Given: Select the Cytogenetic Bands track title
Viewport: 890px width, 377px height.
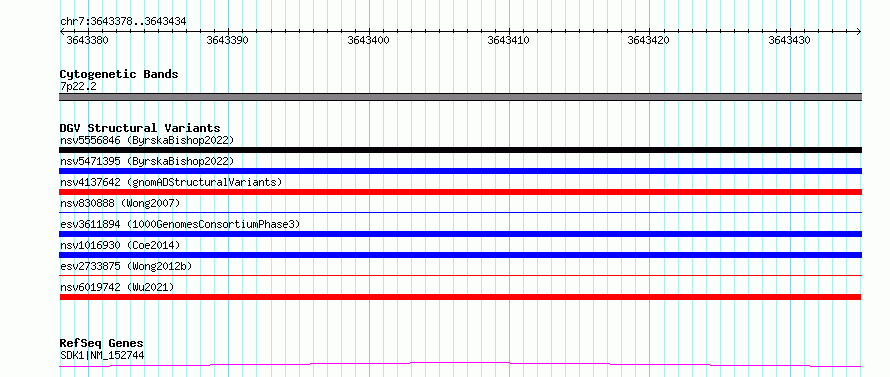Looking at the screenshot, I should pyautogui.click(x=119, y=74).
